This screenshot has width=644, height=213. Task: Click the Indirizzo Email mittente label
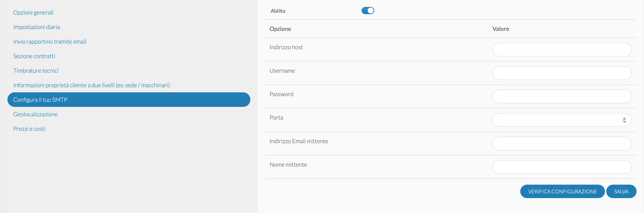point(298,141)
